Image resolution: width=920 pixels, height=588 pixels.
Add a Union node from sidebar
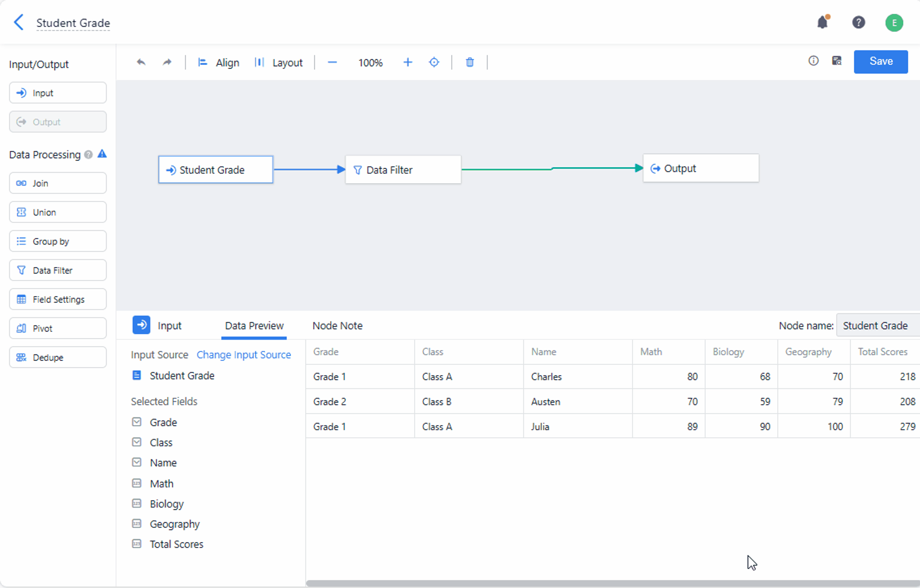pos(58,212)
